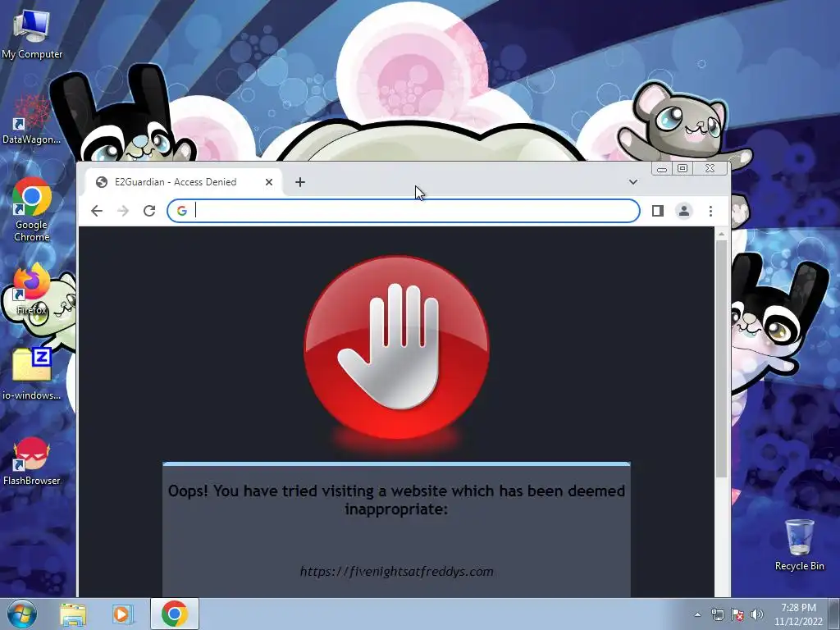Close the Chrome window
Screen dimensions: 840x630
pyautogui.click(x=710, y=169)
